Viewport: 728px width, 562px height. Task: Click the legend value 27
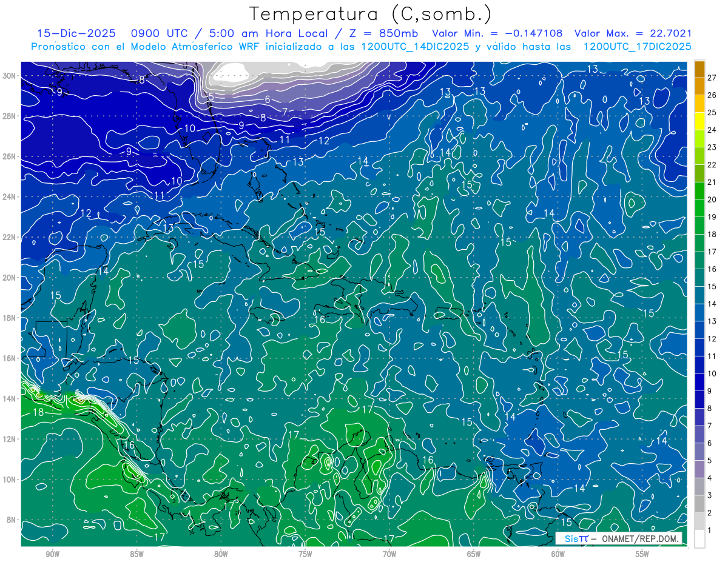pyautogui.click(x=712, y=78)
